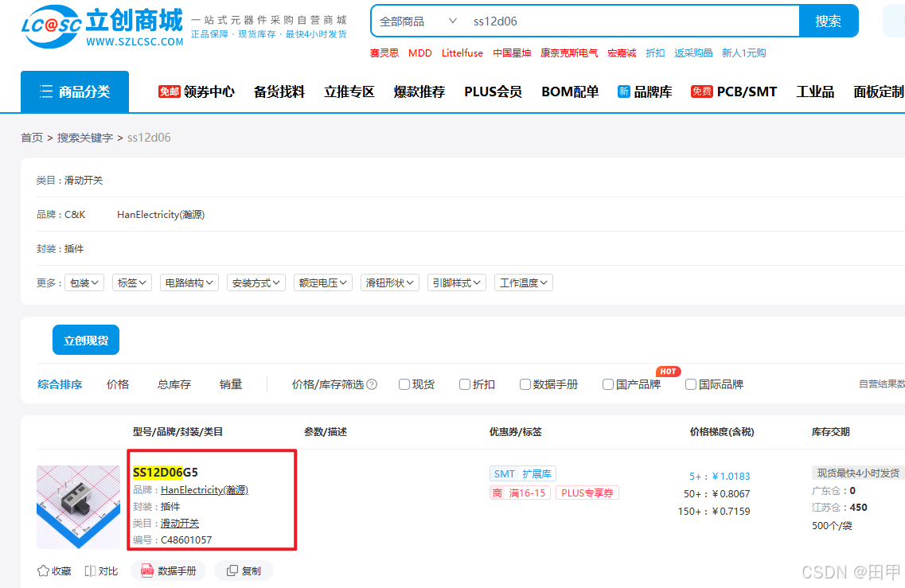Open PLUS会员 in the navigation bar

point(493,92)
